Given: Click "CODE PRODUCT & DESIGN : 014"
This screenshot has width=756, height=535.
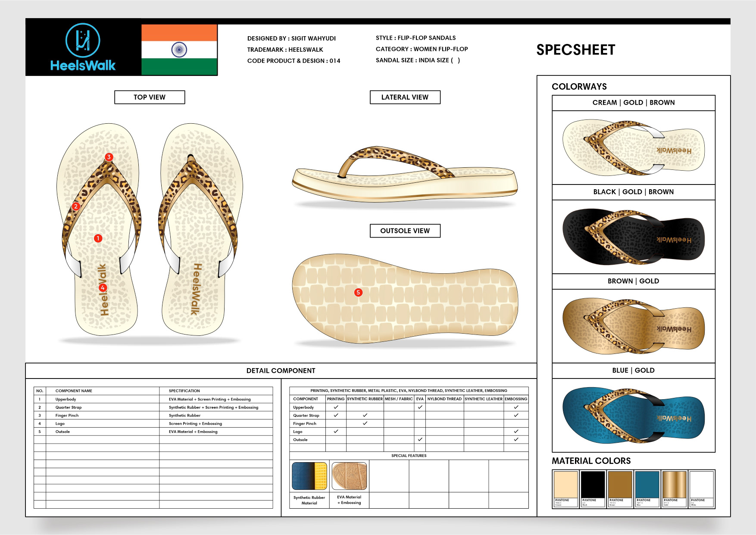Looking at the screenshot, I should (294, 61).
